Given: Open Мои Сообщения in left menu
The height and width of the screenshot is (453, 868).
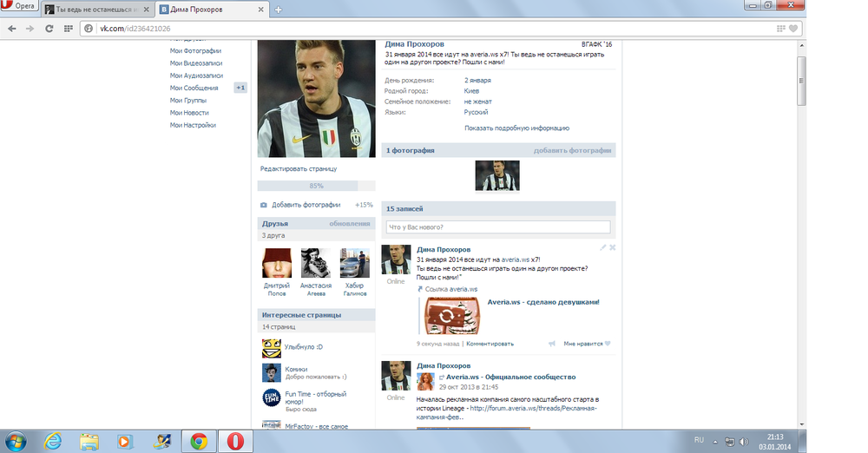Looking at the screenshot, I should (194, 88).
